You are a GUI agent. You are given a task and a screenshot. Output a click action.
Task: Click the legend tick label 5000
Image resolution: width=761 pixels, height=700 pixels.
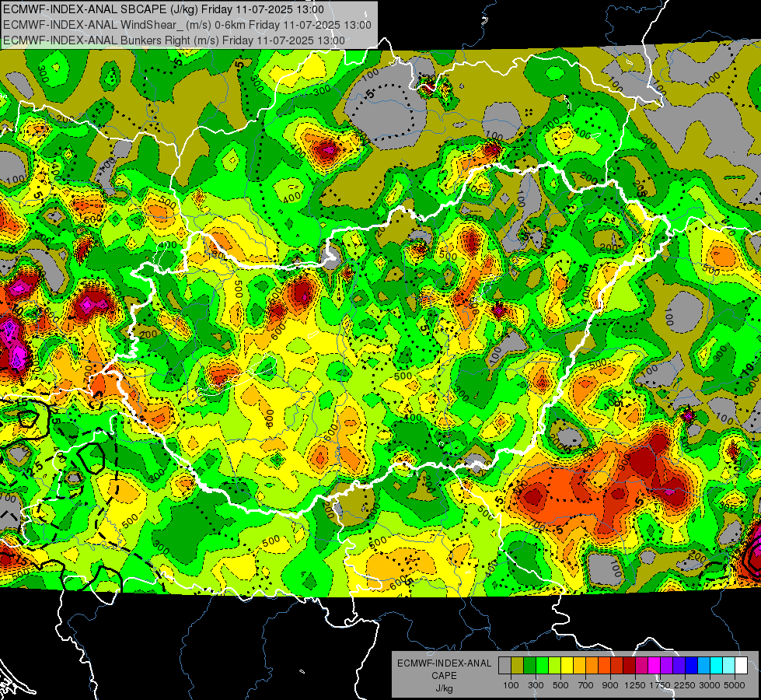(735, 685)
